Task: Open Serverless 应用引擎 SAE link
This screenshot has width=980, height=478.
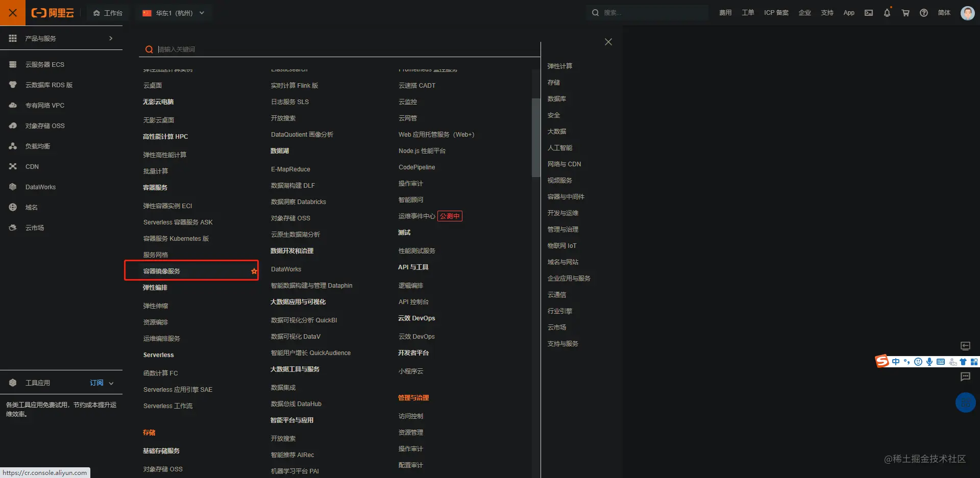Action: point(178,389)
